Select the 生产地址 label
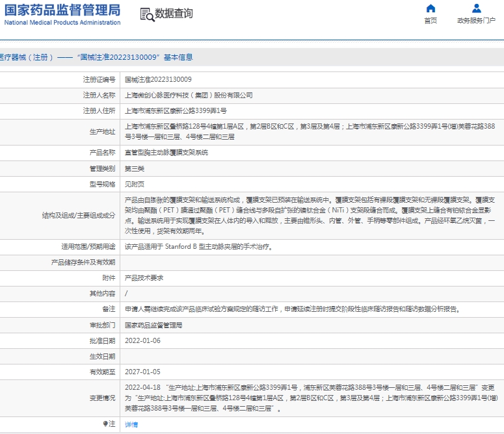This screenshot has width=504, height=434. point(102,132)
